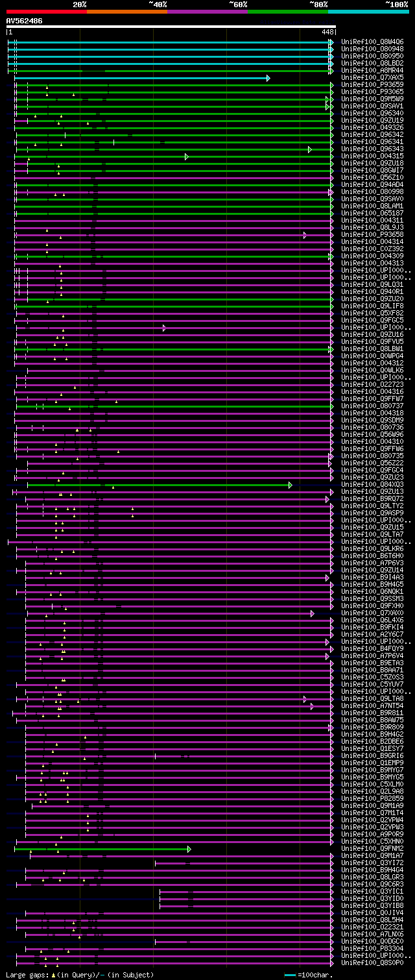
Task: Select the UniRef100_Q56W96 label
Action: (x=372, y=434)
